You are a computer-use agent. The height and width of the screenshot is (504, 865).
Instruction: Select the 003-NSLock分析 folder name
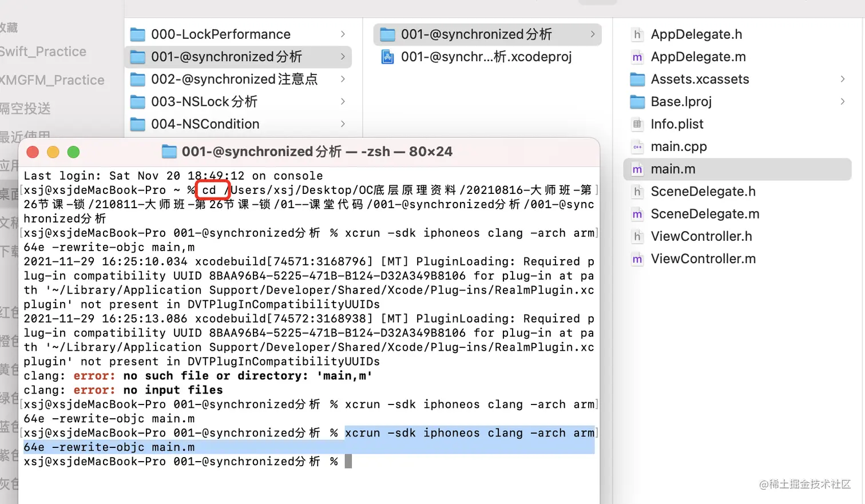[x=204, y=102]
